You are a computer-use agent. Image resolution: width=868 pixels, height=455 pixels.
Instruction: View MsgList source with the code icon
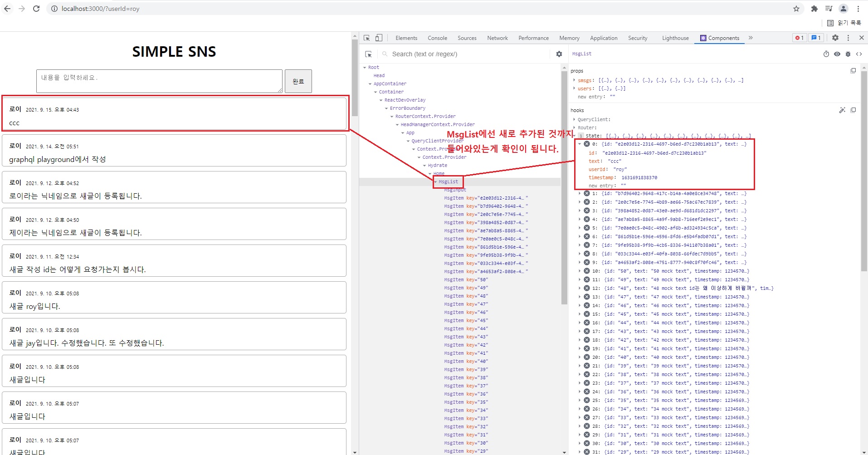tap(858, 54)
